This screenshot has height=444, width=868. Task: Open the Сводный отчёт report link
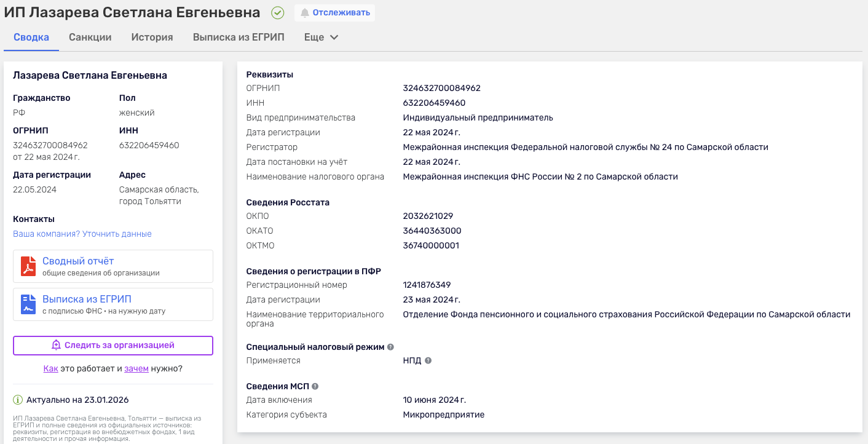(78, 261)
